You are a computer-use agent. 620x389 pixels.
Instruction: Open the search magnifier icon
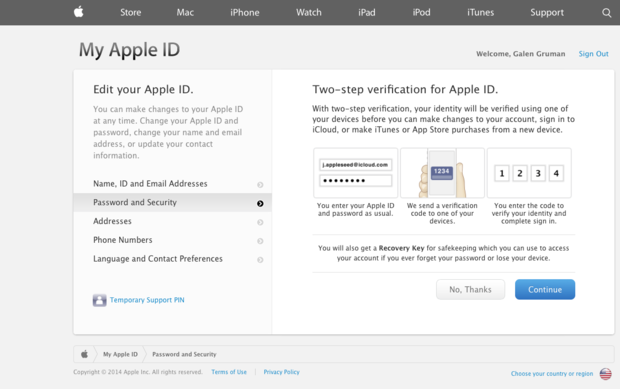tap(606, 13)
